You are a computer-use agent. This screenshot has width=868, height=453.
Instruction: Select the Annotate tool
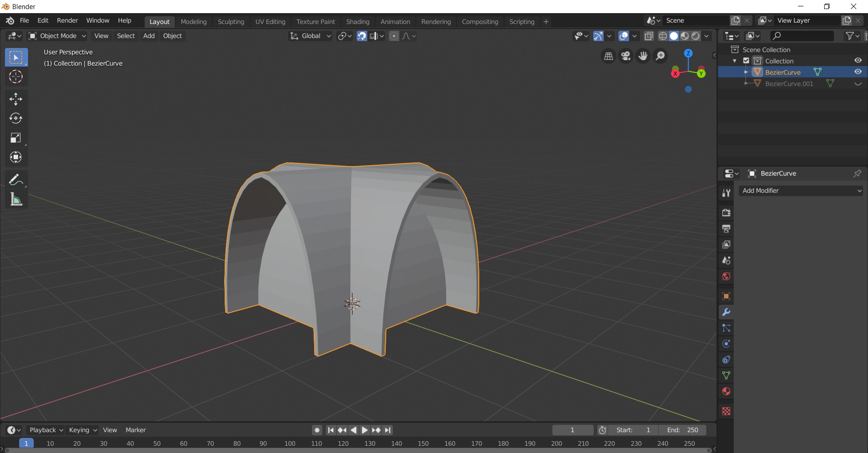(x=16, y=180)
